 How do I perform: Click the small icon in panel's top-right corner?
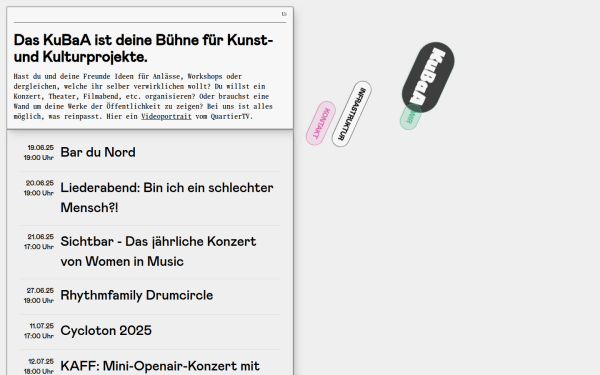[284, 14]
